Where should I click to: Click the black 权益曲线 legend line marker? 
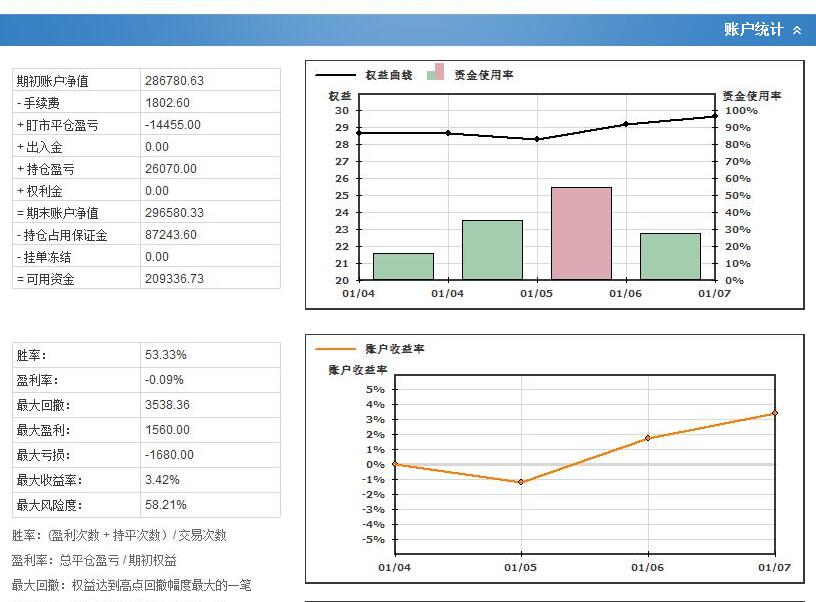335,75
